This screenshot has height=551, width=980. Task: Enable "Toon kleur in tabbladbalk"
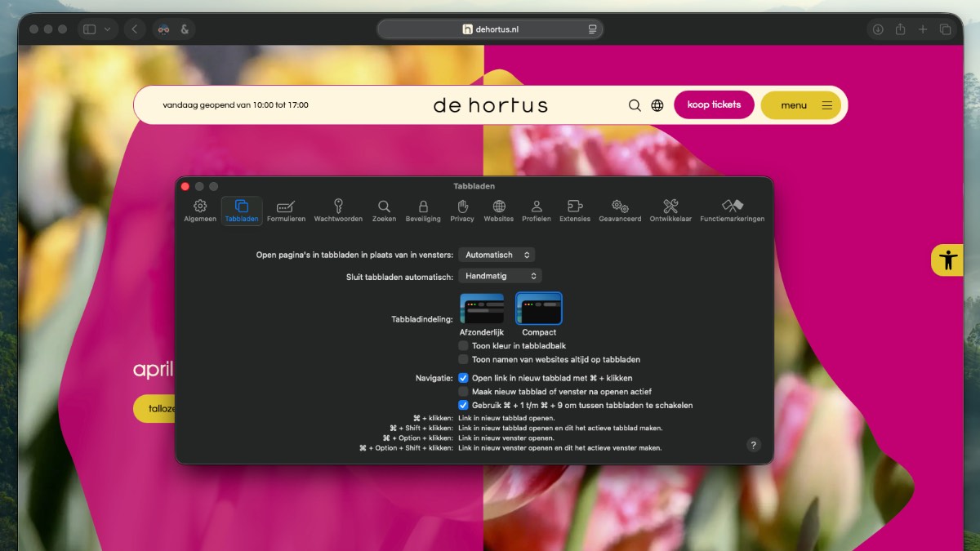[463, 345]
